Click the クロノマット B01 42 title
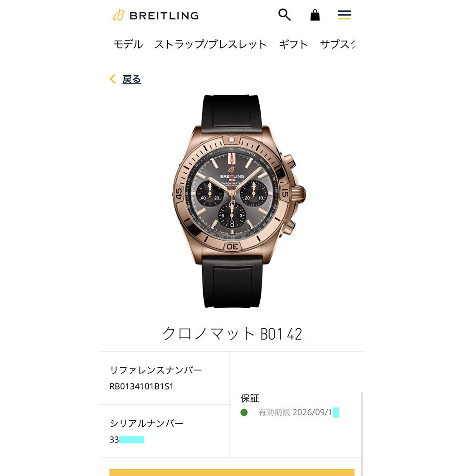Viewport: 476px width, 476px height. pos(232,334)
